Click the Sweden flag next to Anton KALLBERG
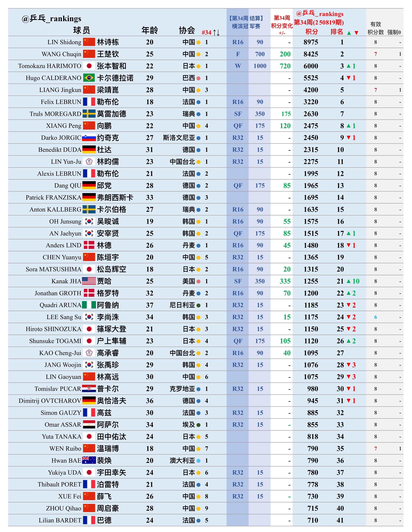 coord(89,209)
